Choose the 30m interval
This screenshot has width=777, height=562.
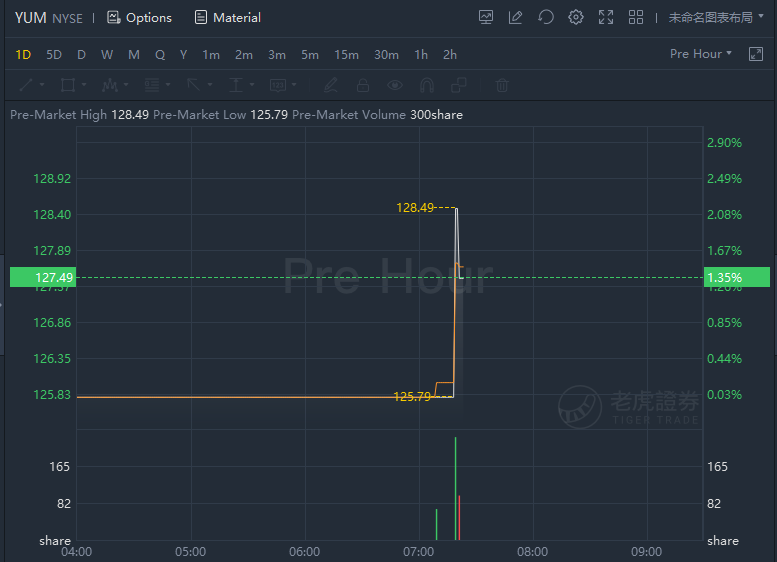pyautogui.click(x=387, y=55)
